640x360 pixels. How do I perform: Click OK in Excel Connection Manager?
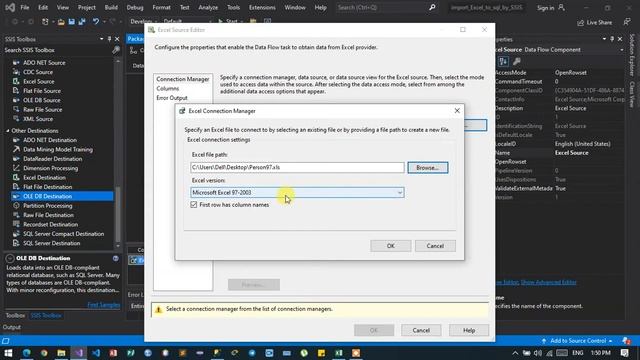click(x=391, y=246)
